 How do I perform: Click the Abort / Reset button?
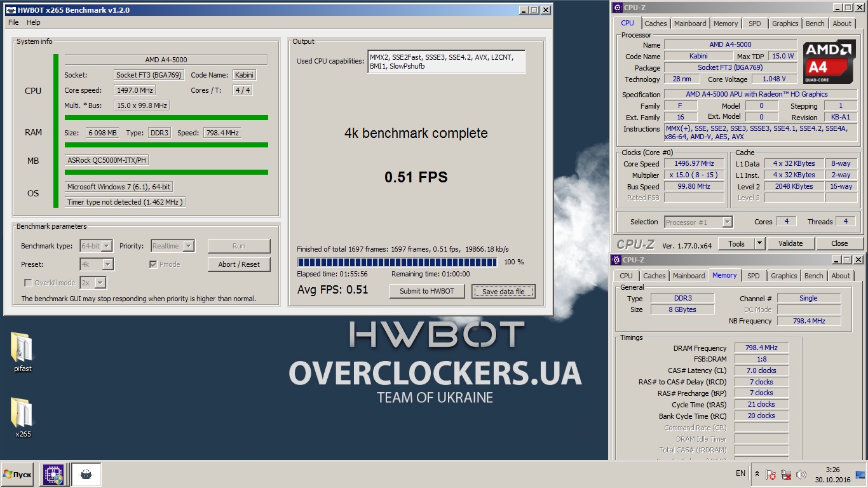click(239, 264)
